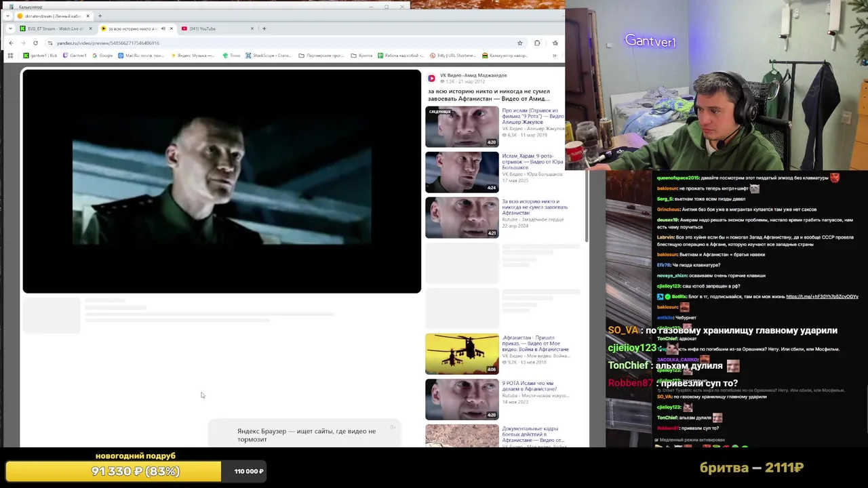
Task: Open '9 РОТА Ислам что мы делаем' title
Action: (530, 386)
